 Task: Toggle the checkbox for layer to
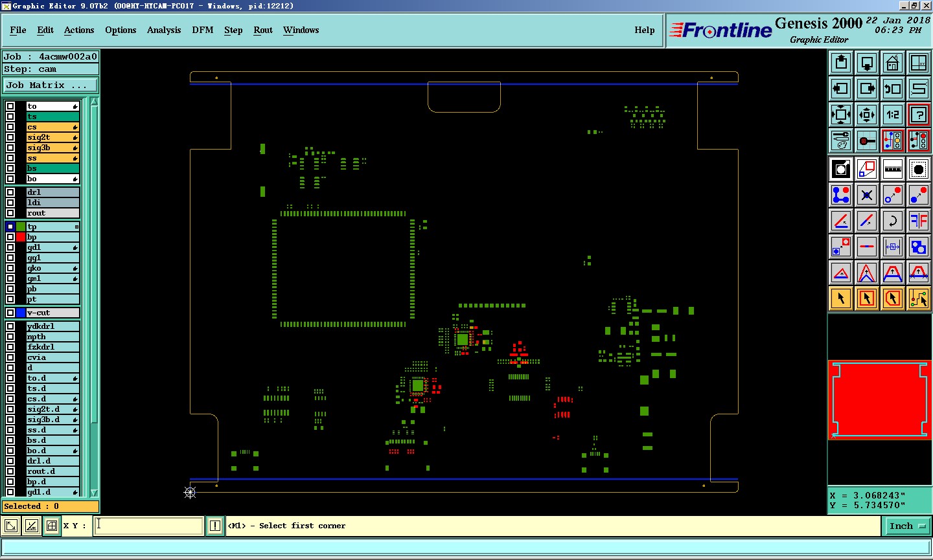point(10,106)
